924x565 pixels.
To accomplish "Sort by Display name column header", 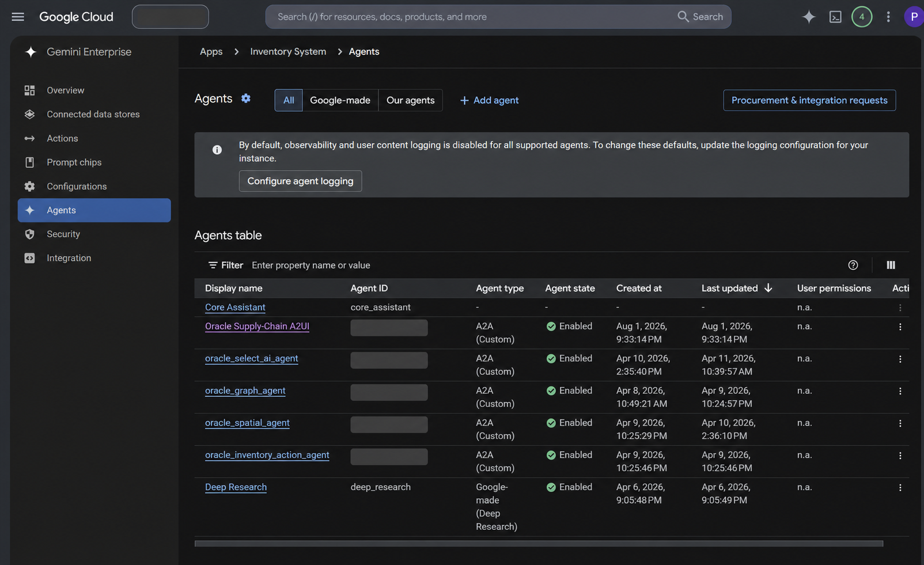I will [234, 288].
